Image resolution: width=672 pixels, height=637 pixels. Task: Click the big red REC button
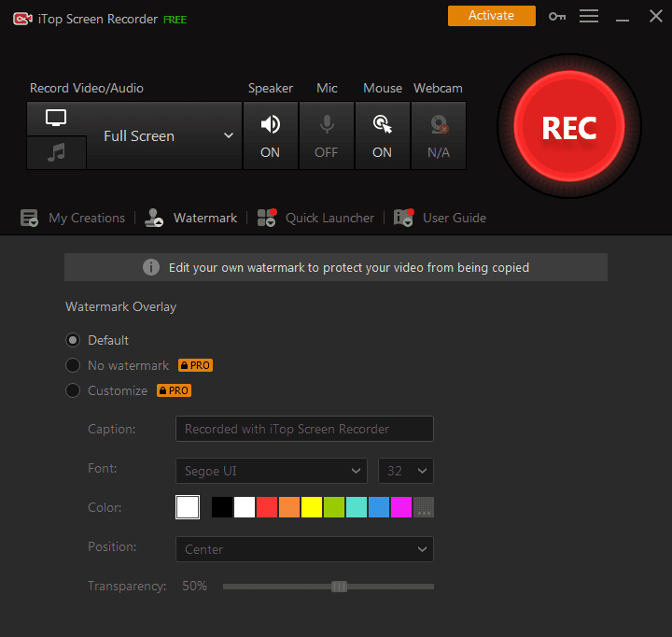click(x=569, y=126)
